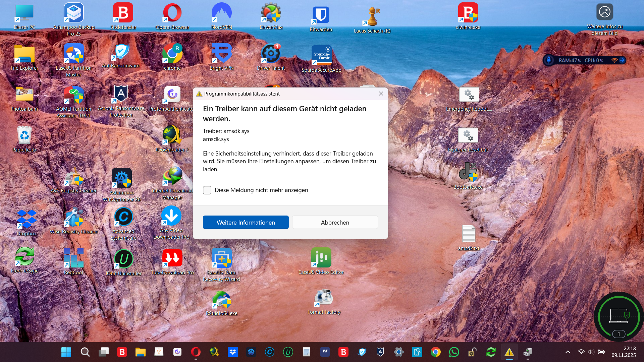The image size is (644, 362).
Task: Open the IObit Uninstaller shortcut
Action: [x=123, y=259]
